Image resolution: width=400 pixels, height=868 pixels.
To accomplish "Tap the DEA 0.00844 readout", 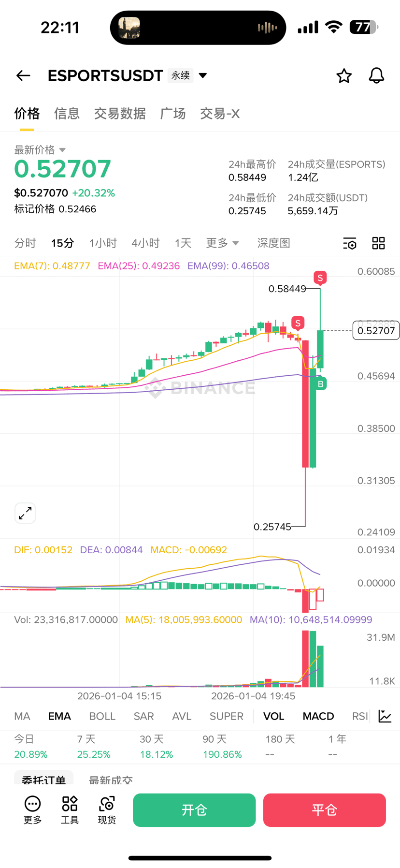I will pos(111,550).
